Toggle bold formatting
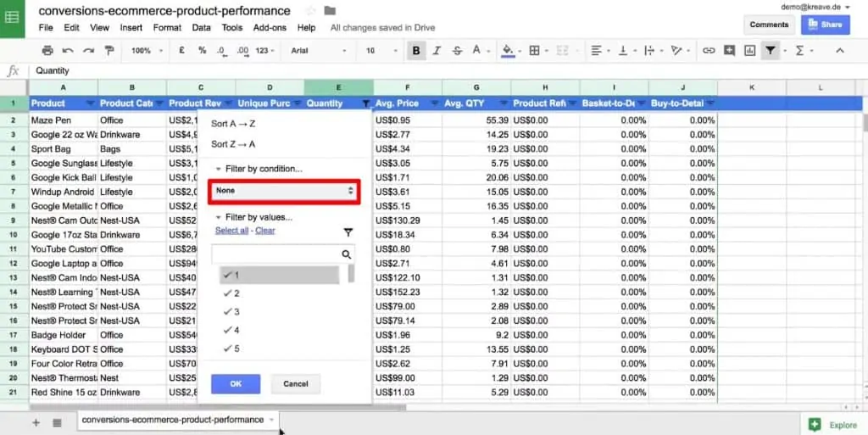 point(416,50)
